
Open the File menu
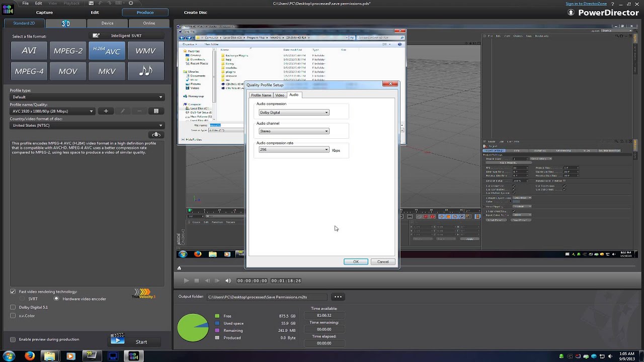25,4
